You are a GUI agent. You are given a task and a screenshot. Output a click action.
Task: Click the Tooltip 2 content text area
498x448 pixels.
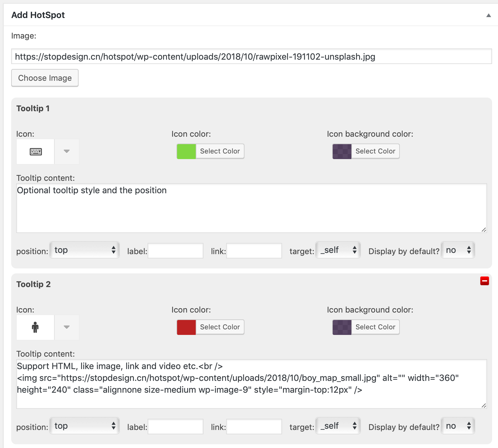pos(251,384)
